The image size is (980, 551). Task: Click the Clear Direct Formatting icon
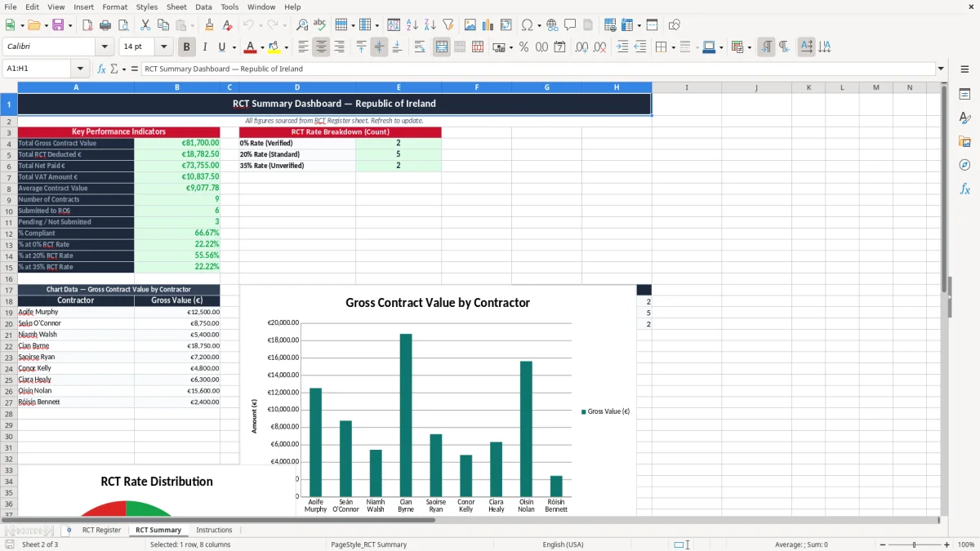click(227, 25)
